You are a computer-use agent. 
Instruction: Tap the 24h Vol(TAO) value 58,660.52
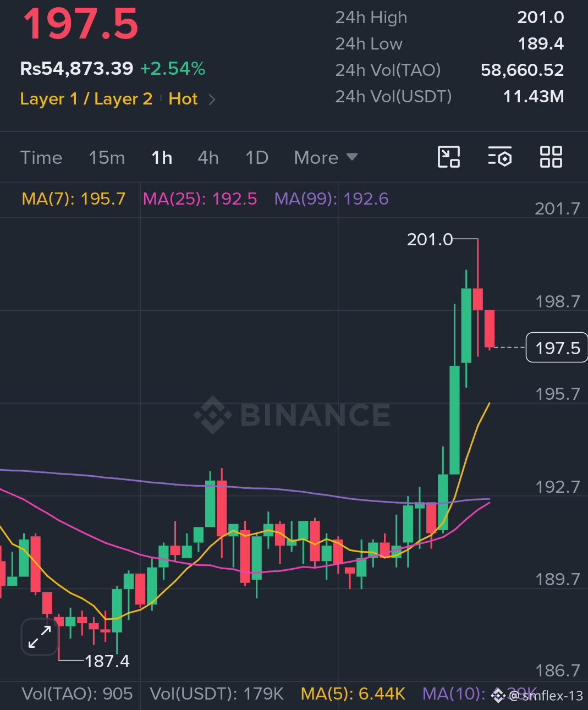tap(523, 70)
